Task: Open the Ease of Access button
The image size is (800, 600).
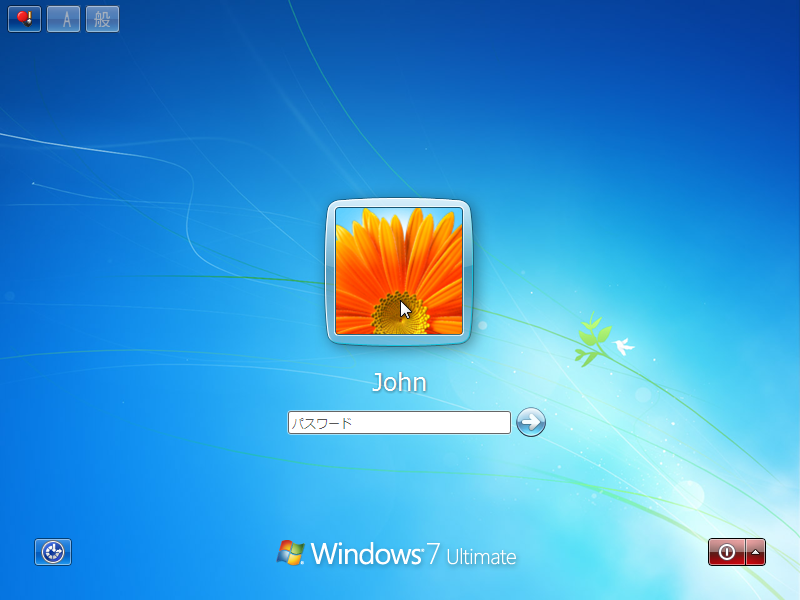Action: (x=53, y=552)
